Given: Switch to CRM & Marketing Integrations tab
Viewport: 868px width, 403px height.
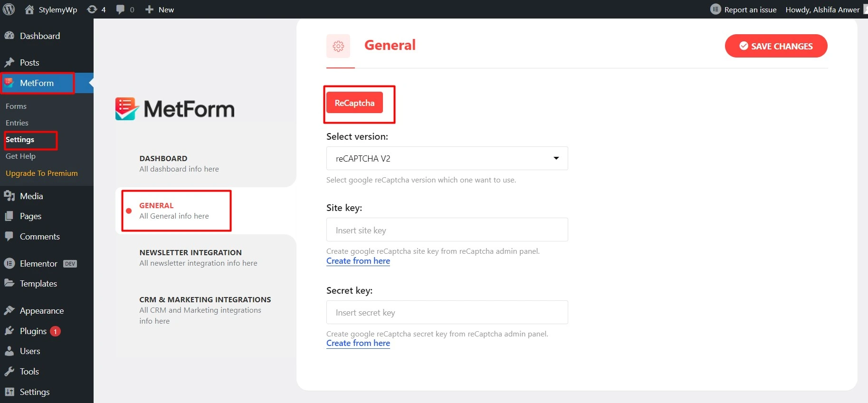Looking at the screenshot, I should [x=206, y=310].
